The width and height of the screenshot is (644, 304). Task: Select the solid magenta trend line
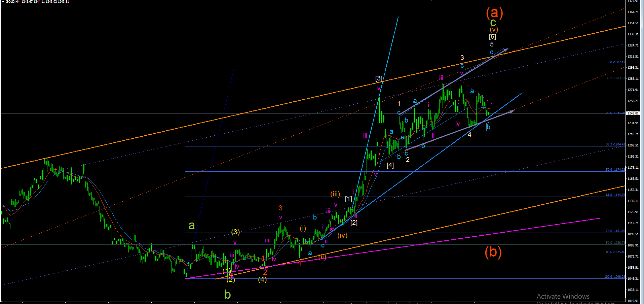pos(392,248)
